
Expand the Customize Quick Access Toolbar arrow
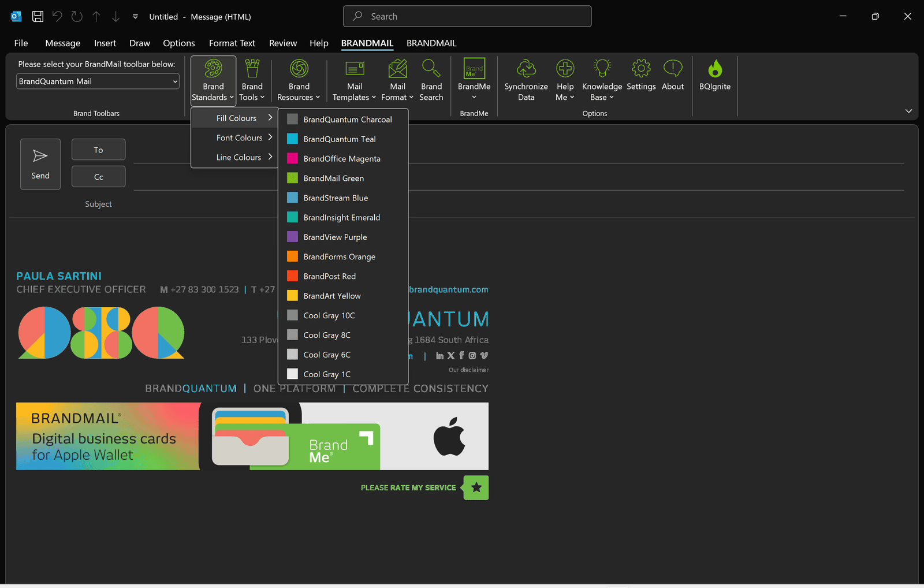(x=135, y=17)
